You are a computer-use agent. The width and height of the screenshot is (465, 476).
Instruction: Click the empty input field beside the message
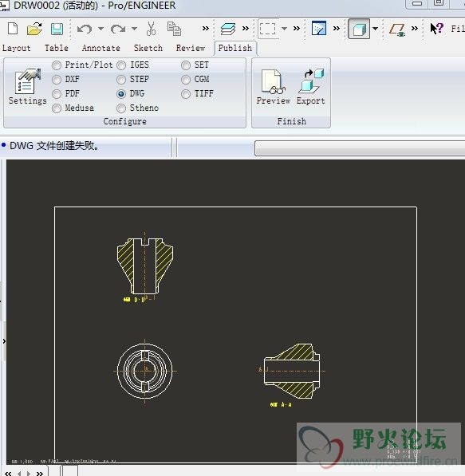point(360,148)
